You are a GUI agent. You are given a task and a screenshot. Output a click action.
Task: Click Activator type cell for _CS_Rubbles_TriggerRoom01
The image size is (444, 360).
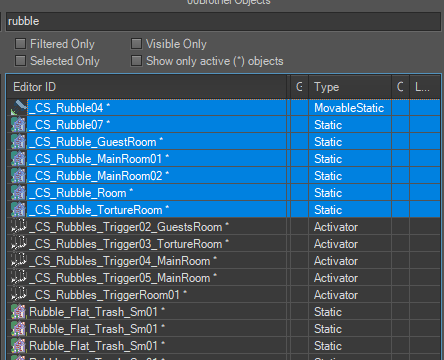tap(350, 295)
